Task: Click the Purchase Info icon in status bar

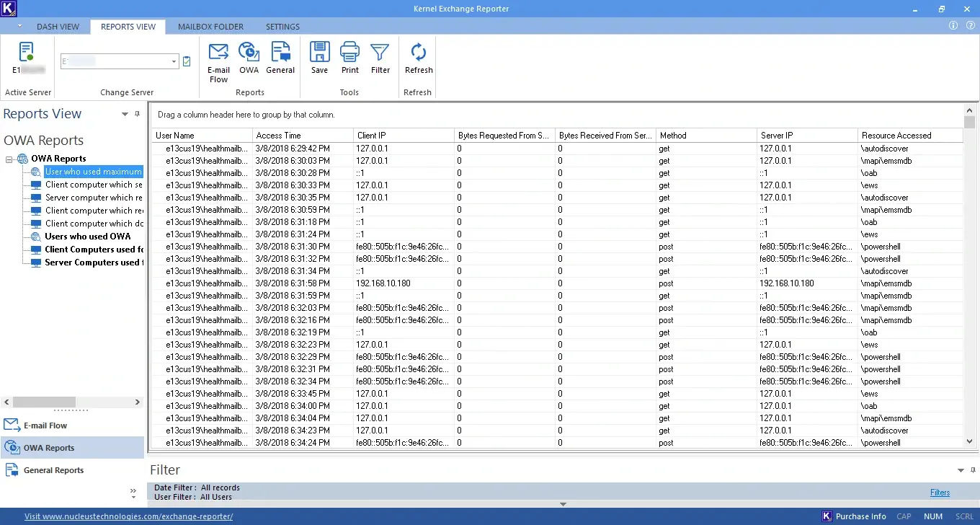Action: [x=827, y=516]
